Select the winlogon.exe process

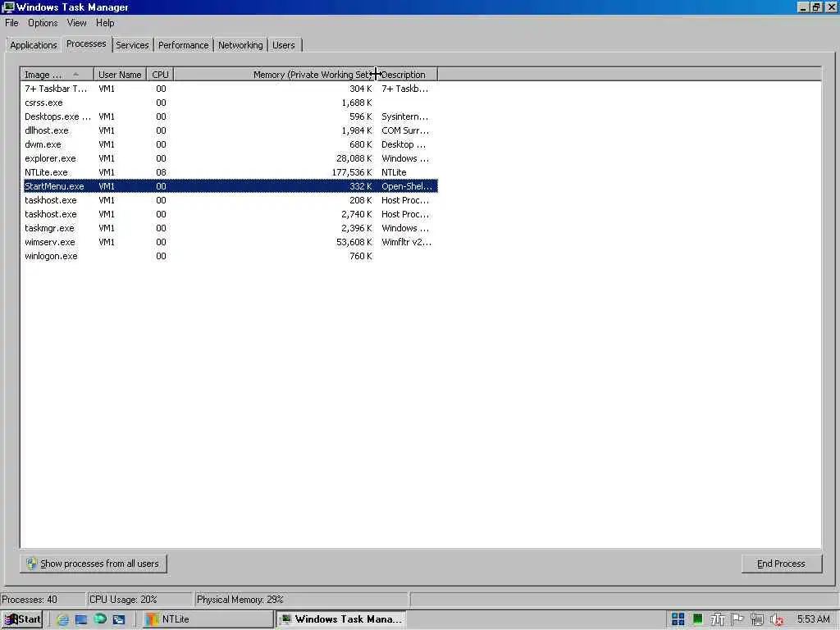pos(230,256)
